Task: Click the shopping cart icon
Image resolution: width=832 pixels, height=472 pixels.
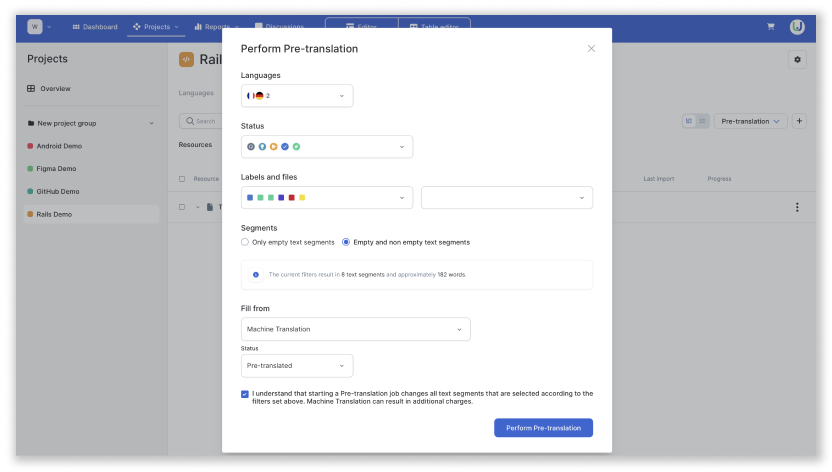Action: (770, 27)
